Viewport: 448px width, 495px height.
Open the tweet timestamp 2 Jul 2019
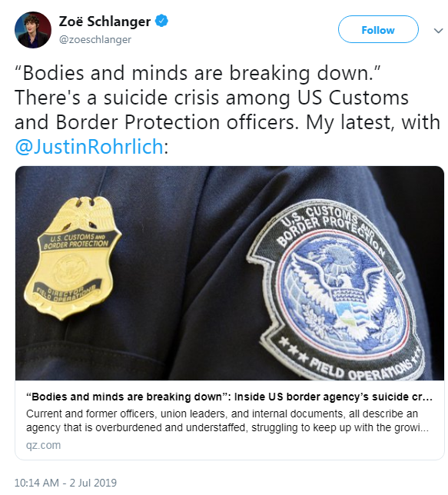pos(93,483)
